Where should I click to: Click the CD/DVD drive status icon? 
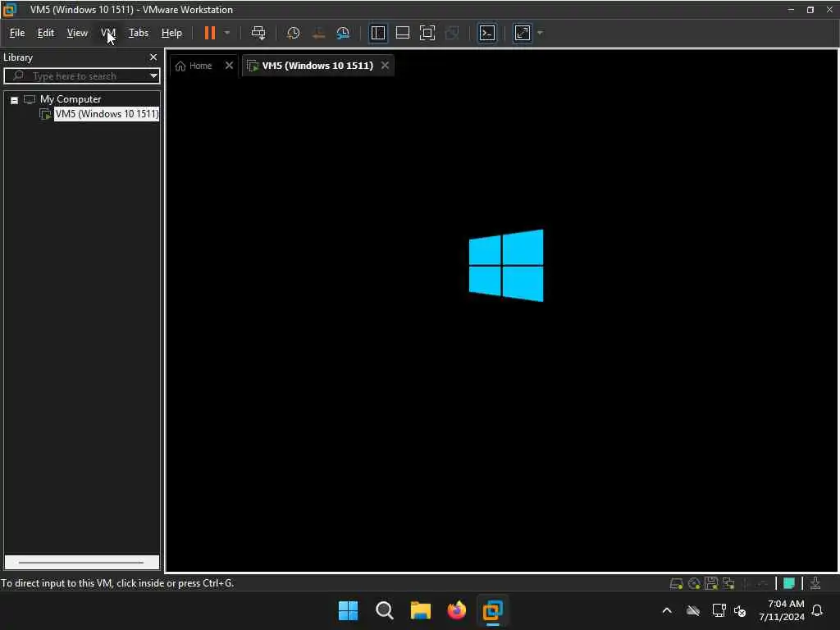click(694, 583)
